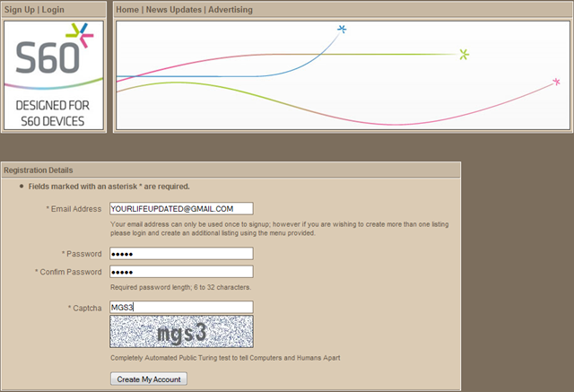Image resolution: width=574 pixels, height=392 pixels.
Task: Click the mgs3 captcha image
Action: click(x=181, y=332)
